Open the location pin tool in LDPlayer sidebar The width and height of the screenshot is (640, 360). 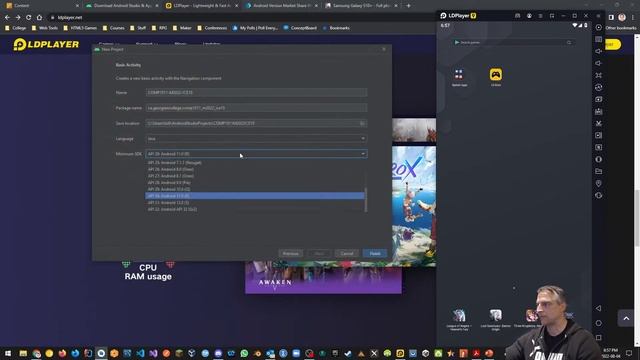(x=598, y=183)
